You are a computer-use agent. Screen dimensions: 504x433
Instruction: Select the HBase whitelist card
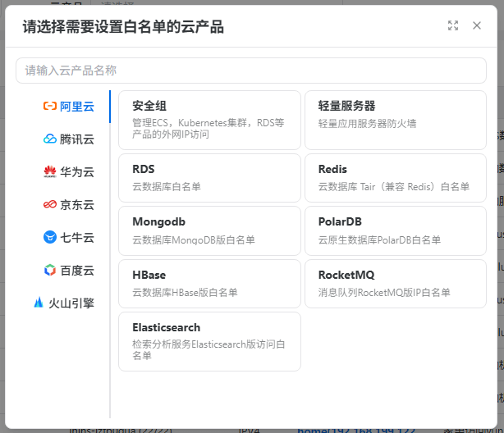pyautogui.click(x=209, y=282)
